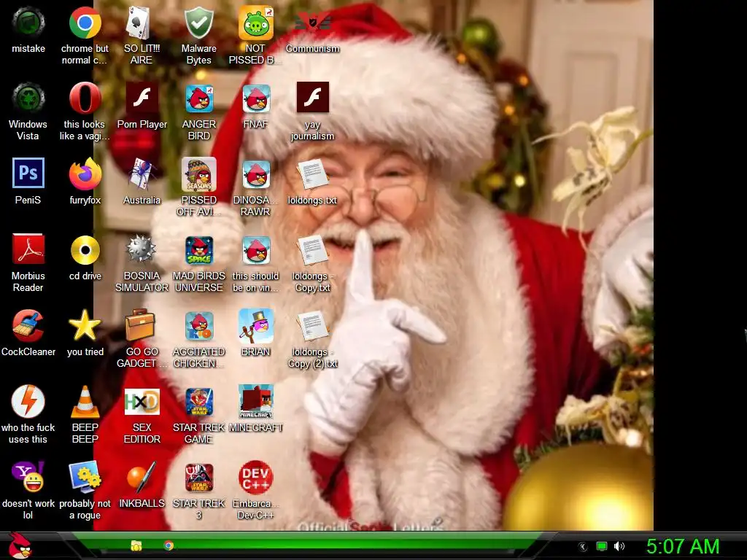Open Malware Bytes shield icon
Screen dimensions: 747x560
198,23
